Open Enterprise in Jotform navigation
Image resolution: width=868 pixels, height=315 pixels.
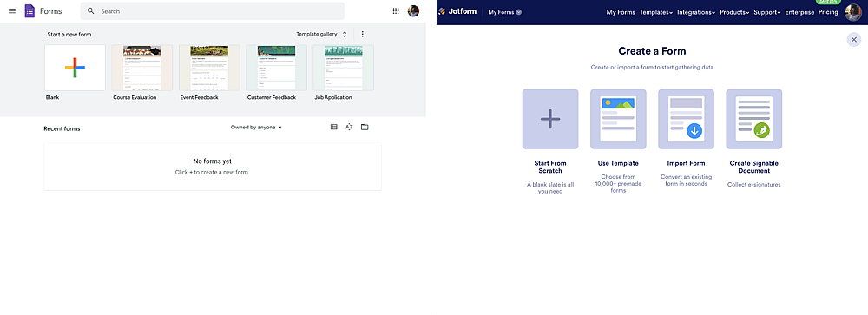(x=799, y=12)
